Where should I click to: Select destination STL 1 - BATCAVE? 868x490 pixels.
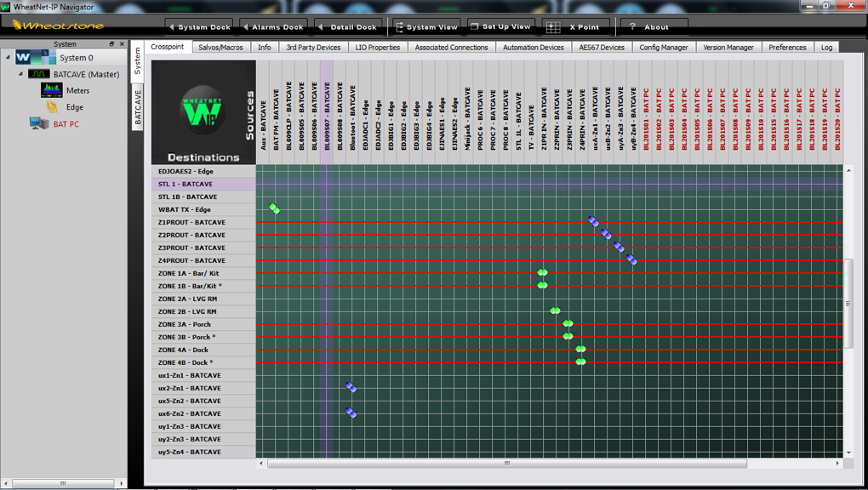coord(203,184)
